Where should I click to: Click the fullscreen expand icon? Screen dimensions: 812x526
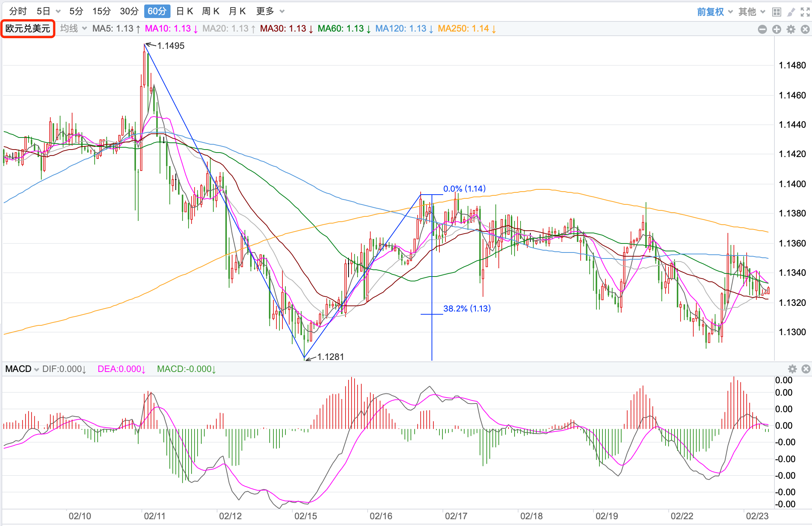coord(805,12)
